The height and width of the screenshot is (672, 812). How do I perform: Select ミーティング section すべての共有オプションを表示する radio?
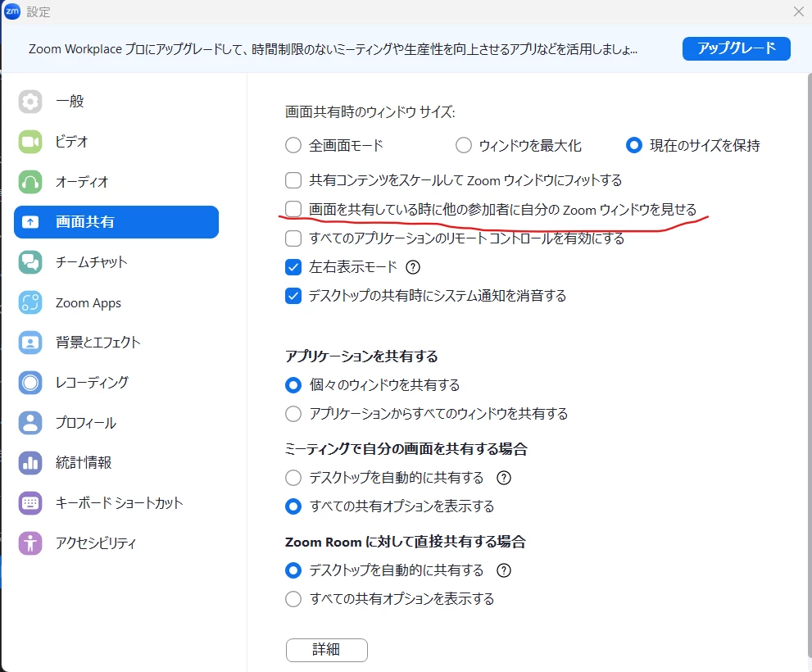click(x=293, y=506)
